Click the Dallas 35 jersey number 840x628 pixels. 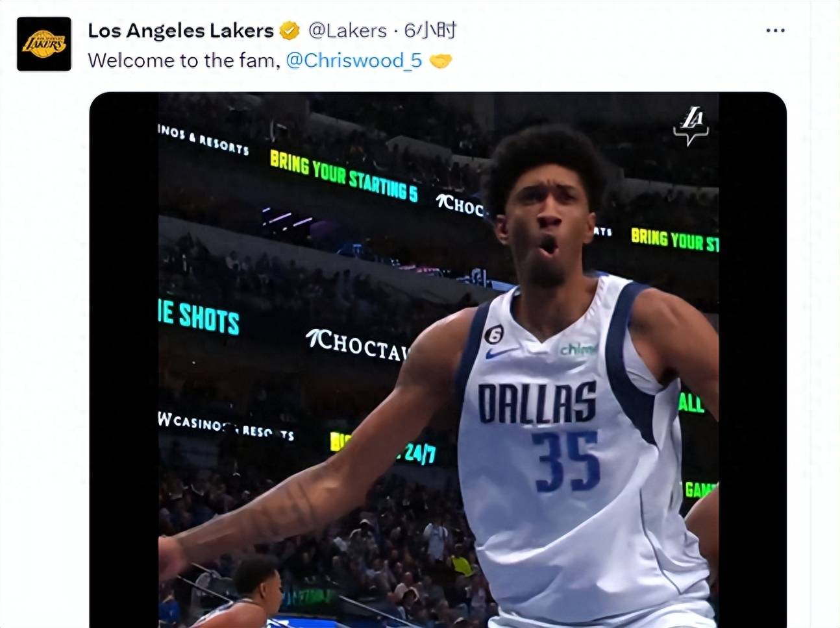pos(566,461)
